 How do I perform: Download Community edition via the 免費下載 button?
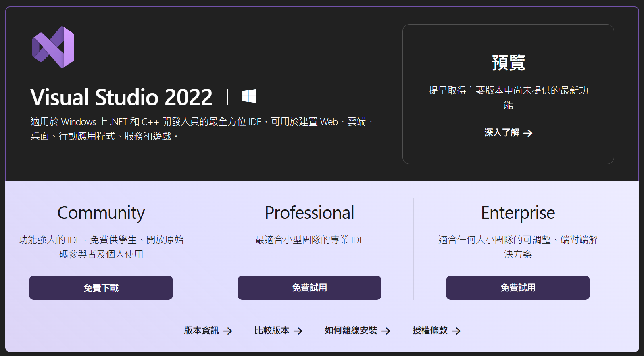click(x=101, y=288)
